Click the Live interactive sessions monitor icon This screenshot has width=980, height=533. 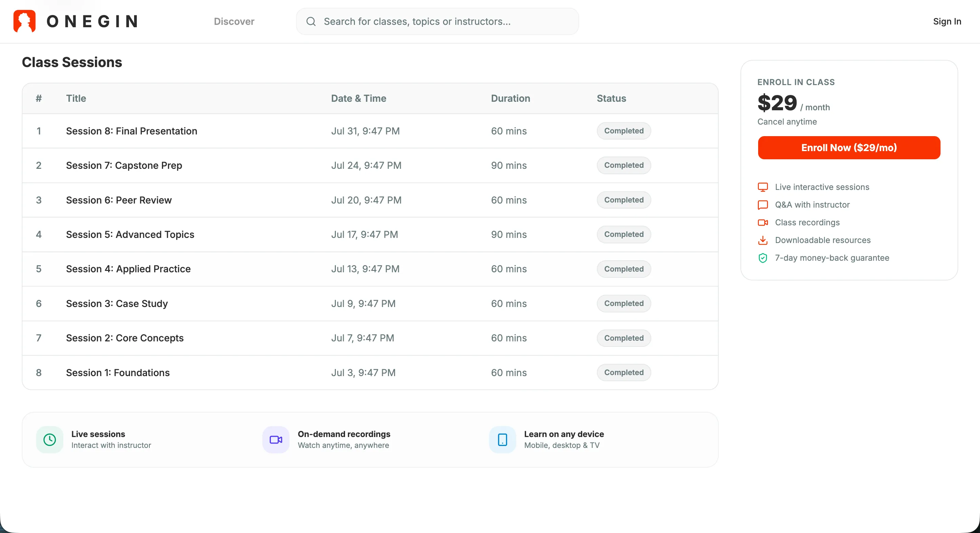click(763, 187)
